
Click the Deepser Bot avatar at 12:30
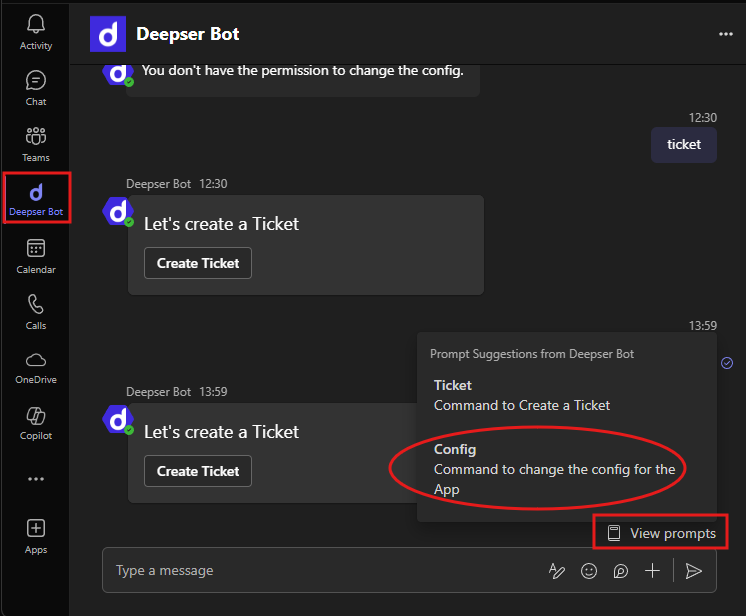pos(118,211)
